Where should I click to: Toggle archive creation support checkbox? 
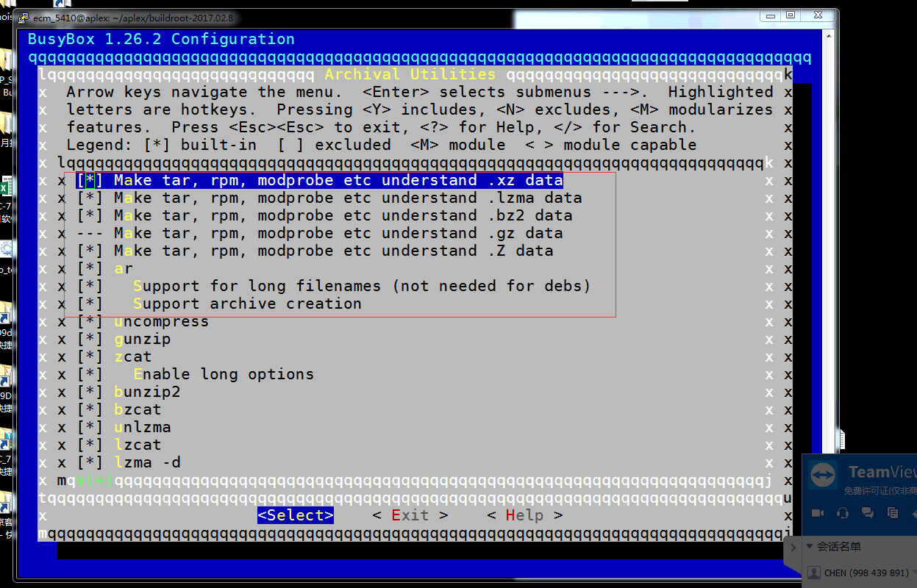(x=90, y=304)
